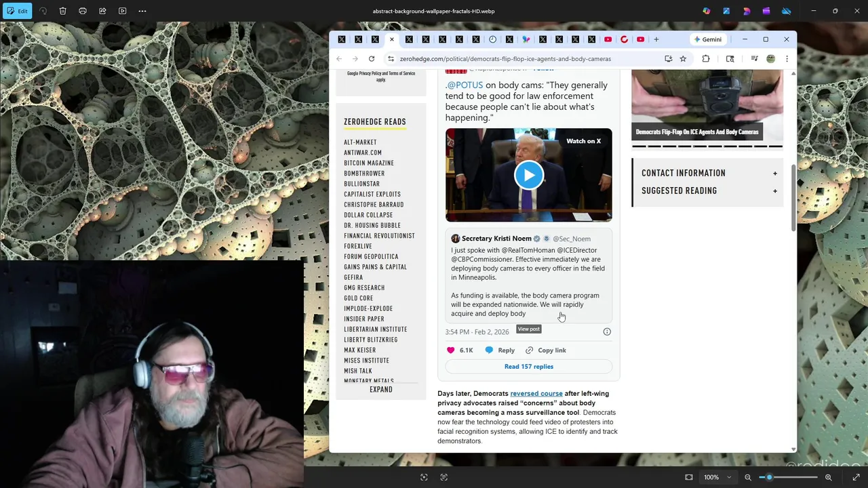Screen dimensions: 868x488
Task: Open the Chrome profile avatar
Action: click(770, 59)
